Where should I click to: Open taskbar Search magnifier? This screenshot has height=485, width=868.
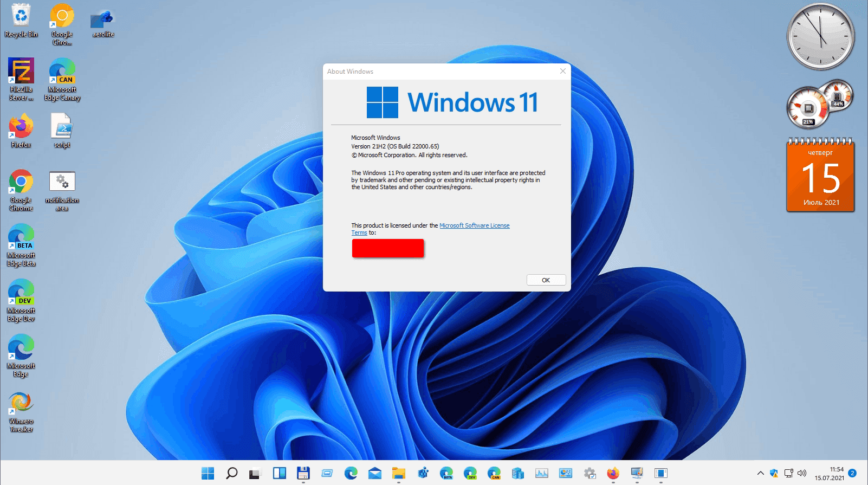(x=231, y=473)
